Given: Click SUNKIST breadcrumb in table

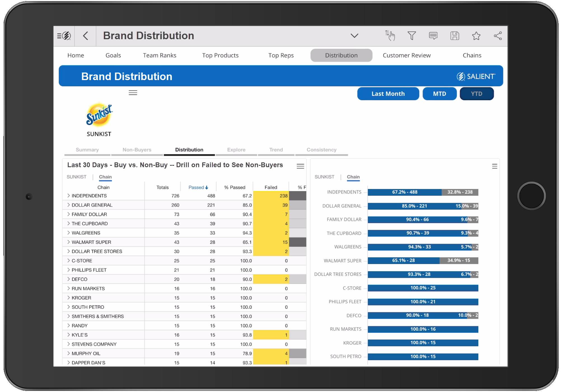Looking at the screenshot, I should point(76,177).
